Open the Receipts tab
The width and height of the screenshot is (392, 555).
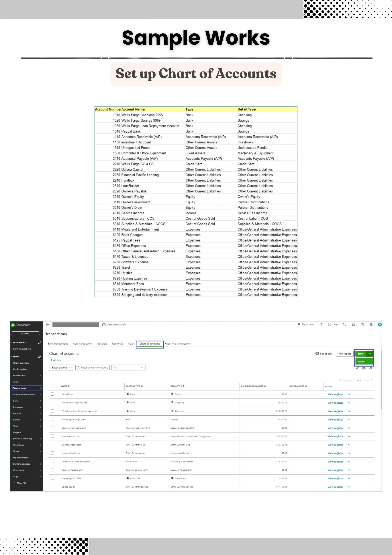(x=102, y=343)
